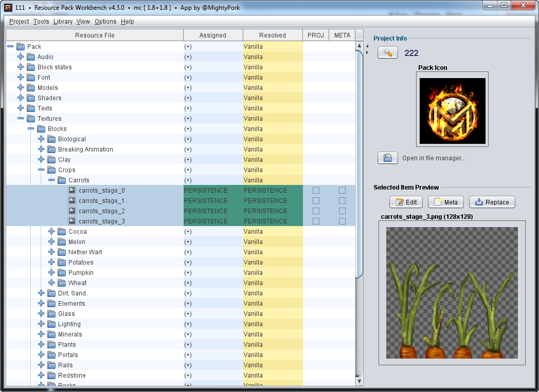Click the Nether Wart folder icon
The image size is (539, 392).
pyautogui.click(x=62, y=252)
